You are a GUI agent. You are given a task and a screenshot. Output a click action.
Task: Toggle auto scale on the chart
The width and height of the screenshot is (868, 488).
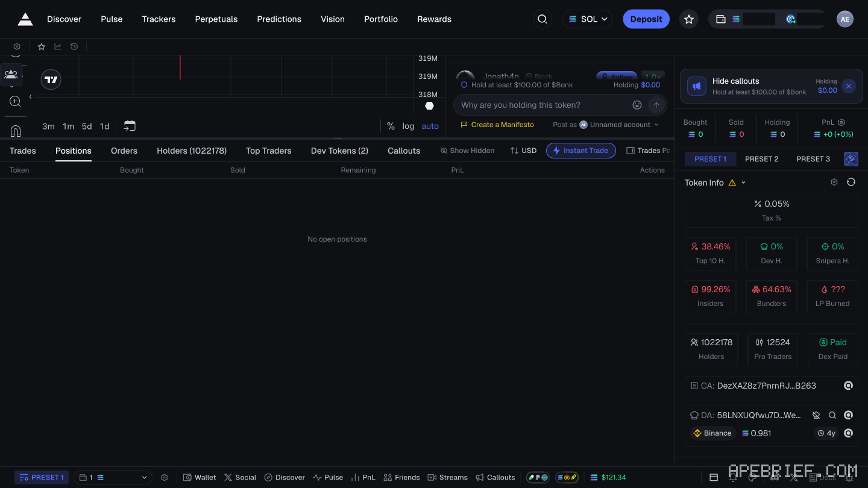click(430, 126)
